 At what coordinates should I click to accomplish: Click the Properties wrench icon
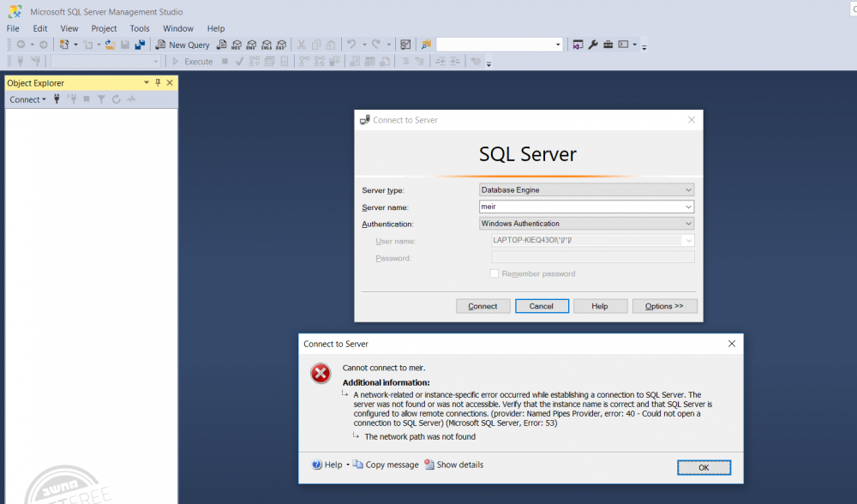pyautogui.click(x=593, y=45)
